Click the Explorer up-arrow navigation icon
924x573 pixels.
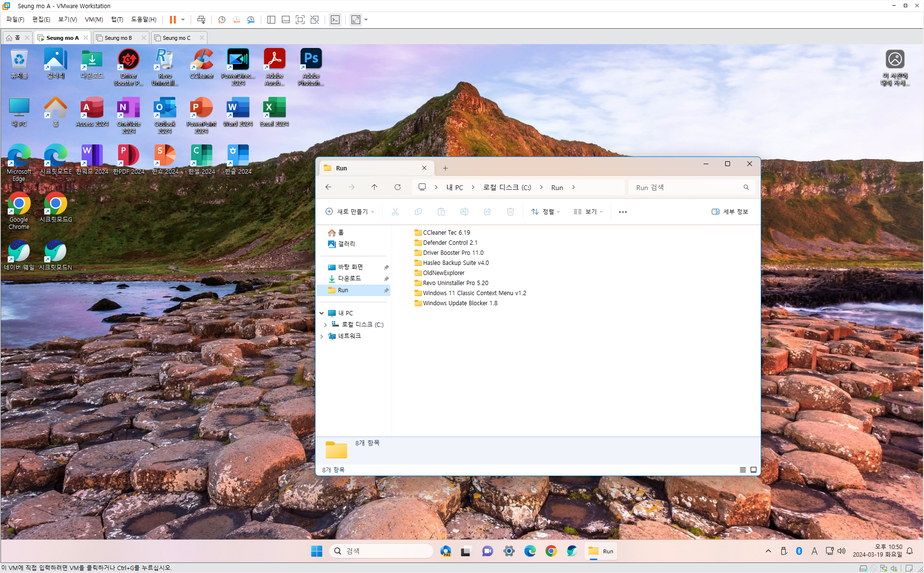pos(374,187)
